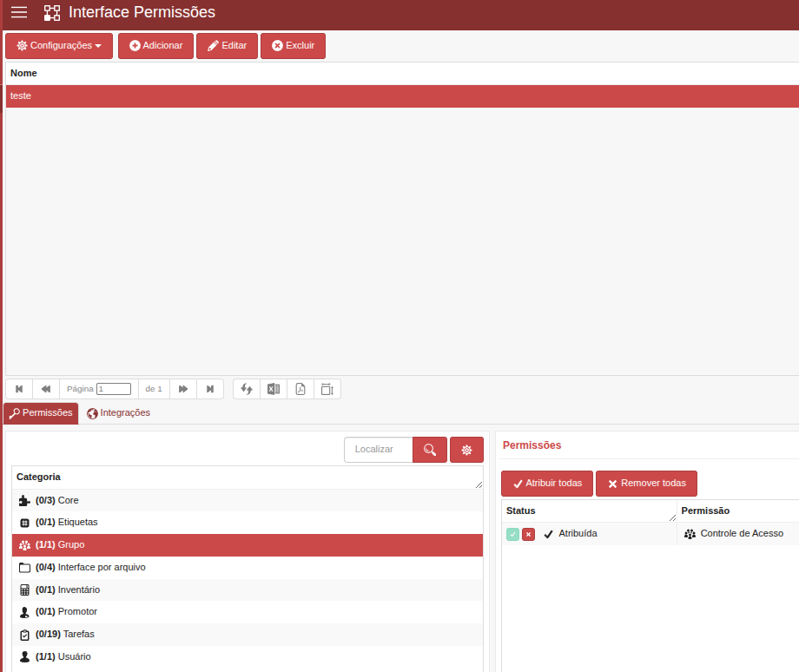Open the hamburger menu
Screen dimensions: 799x672
[x=19, y=12]
